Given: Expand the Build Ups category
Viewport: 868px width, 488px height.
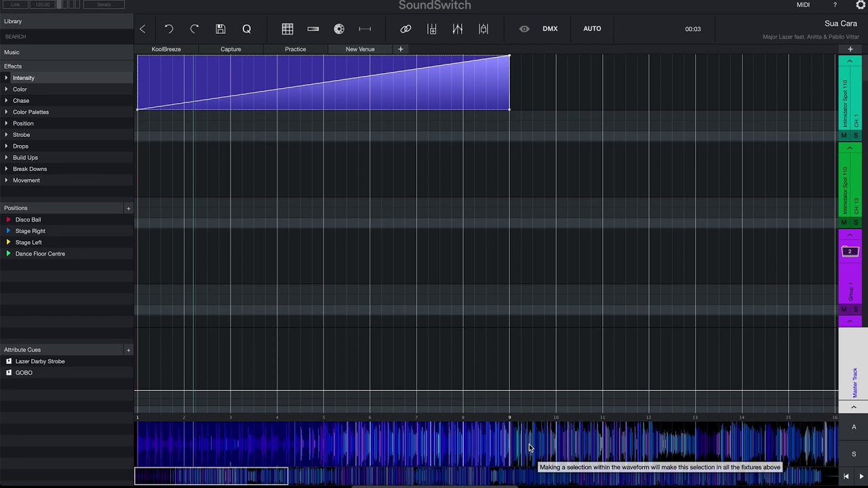Looking at the screenshot, I should pos(6,157).
